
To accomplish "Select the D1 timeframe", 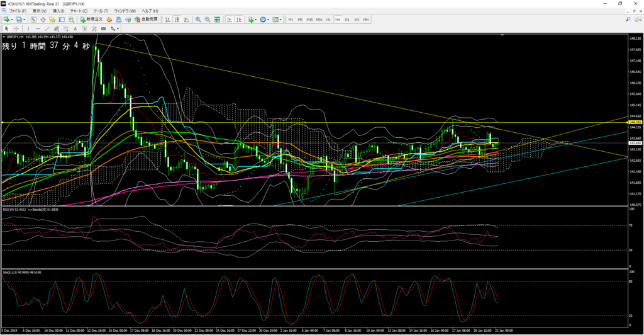I will [347, 20].
